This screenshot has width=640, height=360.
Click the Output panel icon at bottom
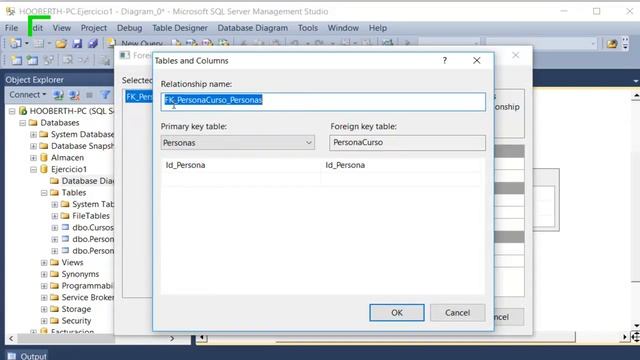(12, 356)
